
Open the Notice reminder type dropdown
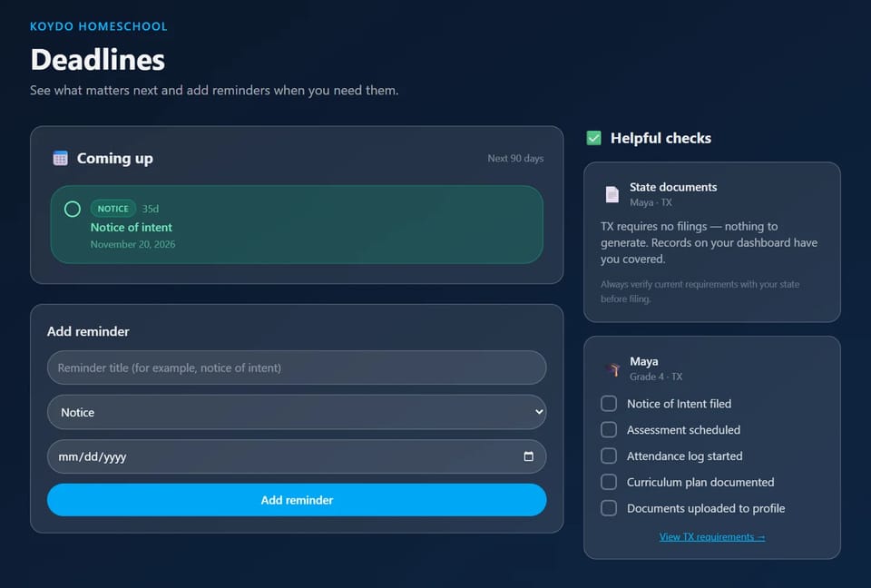point(297,412)
